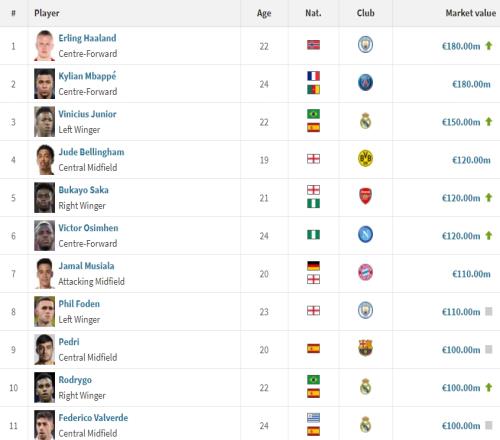Open the Napoli club badge
The image size is (500, 440).
(365, 234)
